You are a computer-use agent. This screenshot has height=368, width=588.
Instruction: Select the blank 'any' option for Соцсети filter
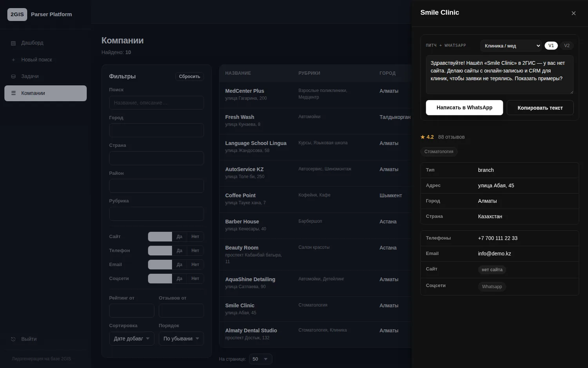click(160, 279)
